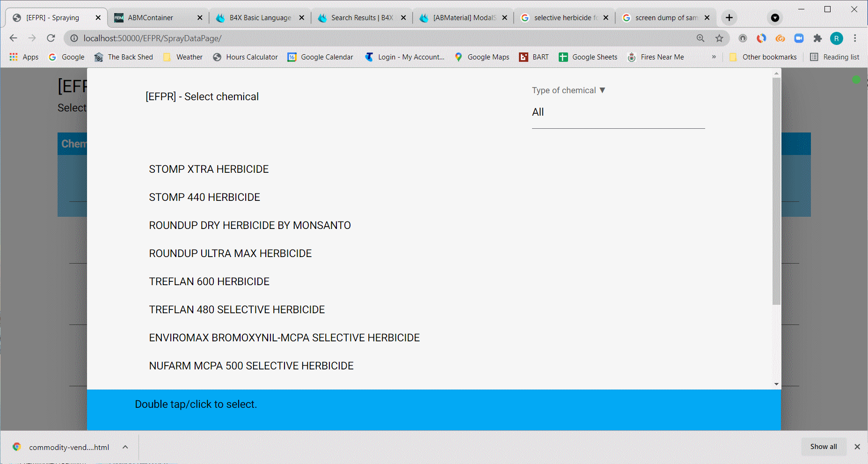The height and width of the screenshot is (464, 868).
Task: Open the Login - My Account bookmark
Action: coord(405,57)
